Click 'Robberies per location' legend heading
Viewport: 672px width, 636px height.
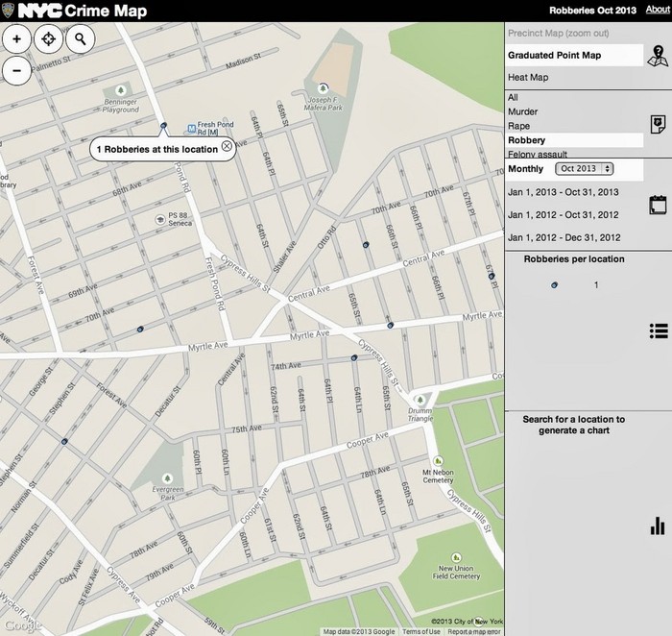tap(574, 259)
